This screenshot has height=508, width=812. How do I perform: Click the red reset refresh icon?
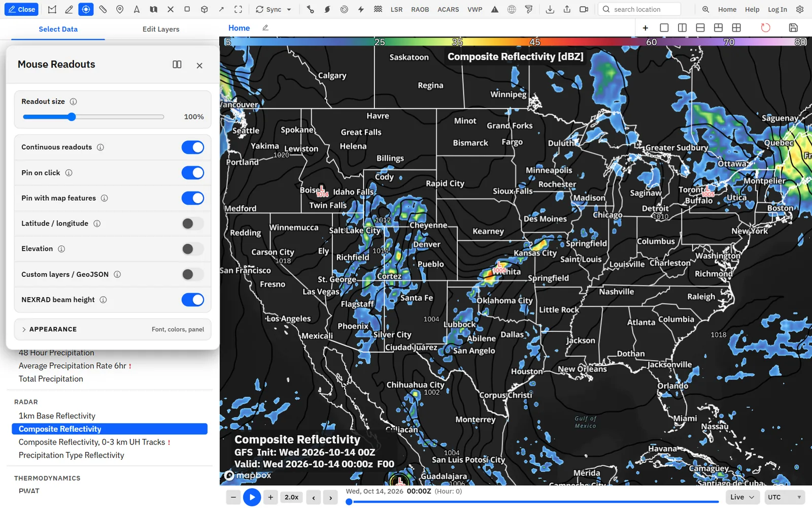pos(765,27)
